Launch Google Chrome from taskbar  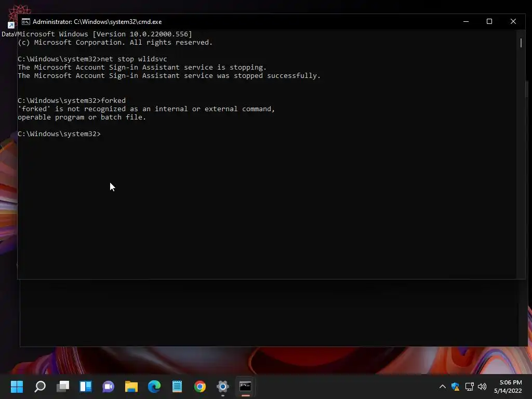[200, 387]
